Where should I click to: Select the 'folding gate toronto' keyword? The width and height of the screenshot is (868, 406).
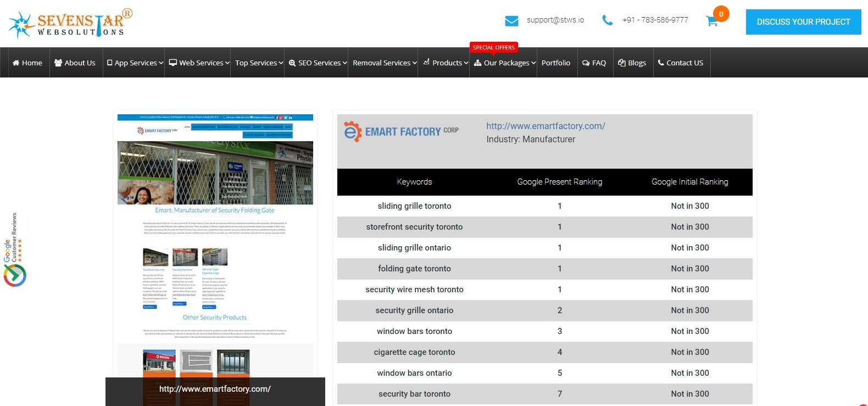(414, 269)
